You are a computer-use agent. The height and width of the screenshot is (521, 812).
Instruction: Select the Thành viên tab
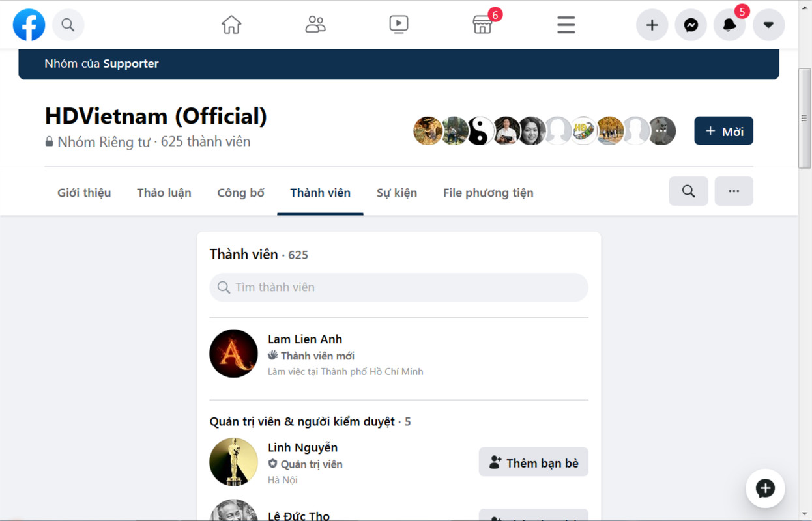tap(321, 193)
